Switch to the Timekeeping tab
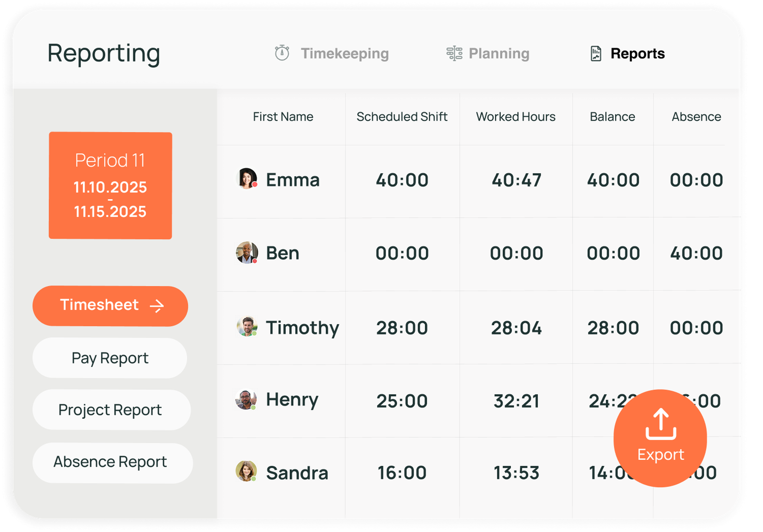The height and width of the screenshot is (532, 763). [x=344, y=53]
